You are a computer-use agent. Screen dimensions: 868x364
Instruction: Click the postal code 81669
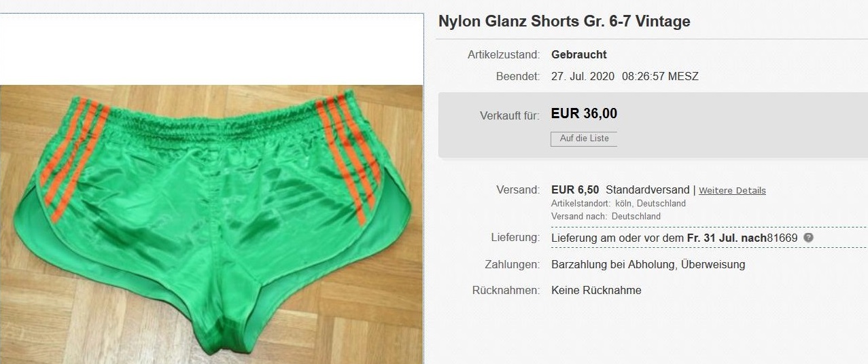point(783,238)
